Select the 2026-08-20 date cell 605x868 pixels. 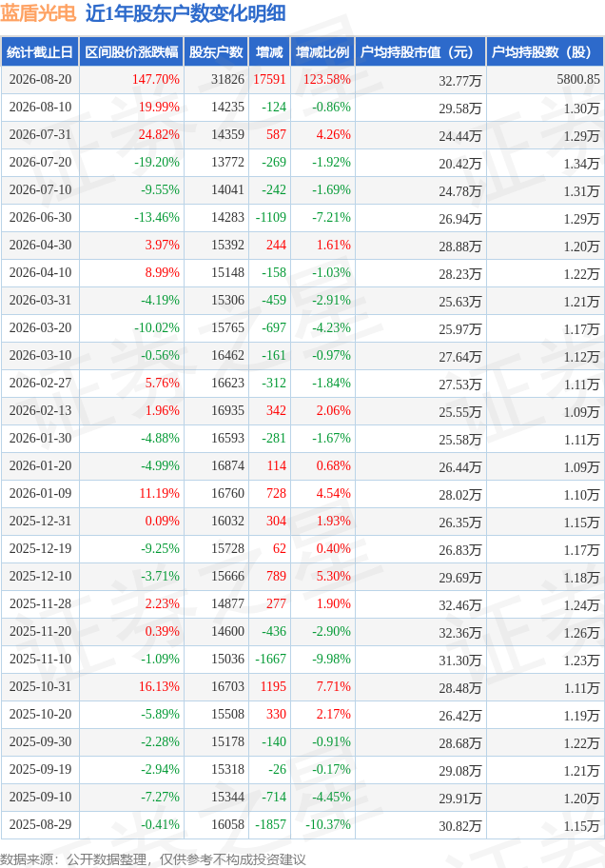pos(40,79)
